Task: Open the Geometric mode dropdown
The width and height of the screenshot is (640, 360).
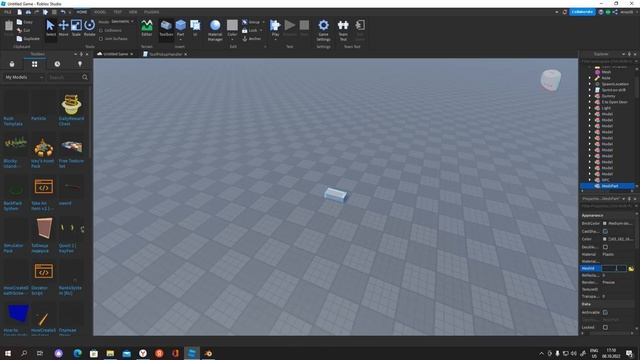Action: (x=122, y=22)
